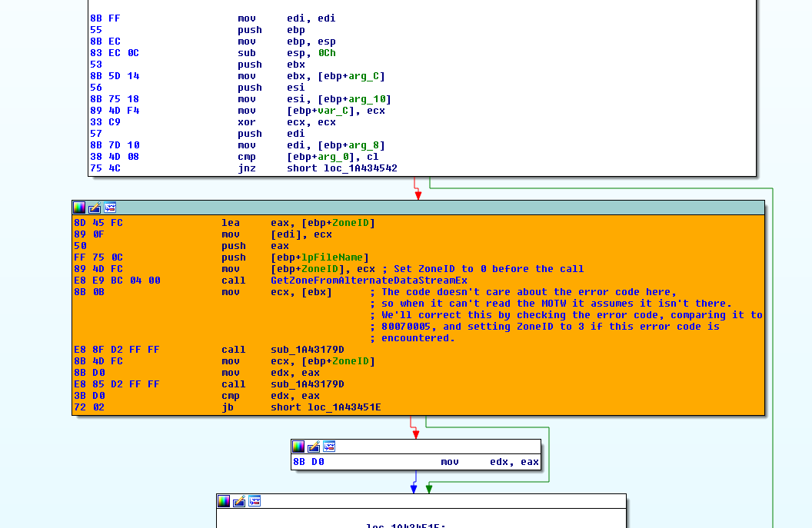Click opcode bytes 8B 5D 14
This screenshot has height=528, width=812.
115,76
